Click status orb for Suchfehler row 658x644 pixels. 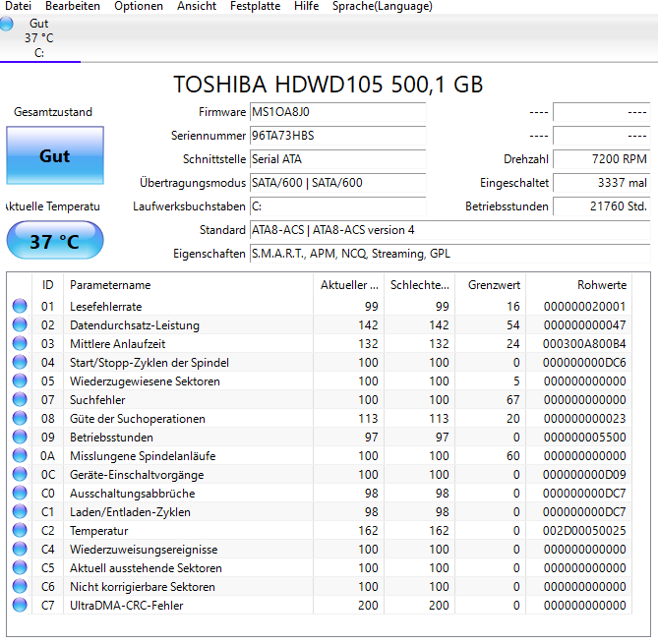click(20, 399)
